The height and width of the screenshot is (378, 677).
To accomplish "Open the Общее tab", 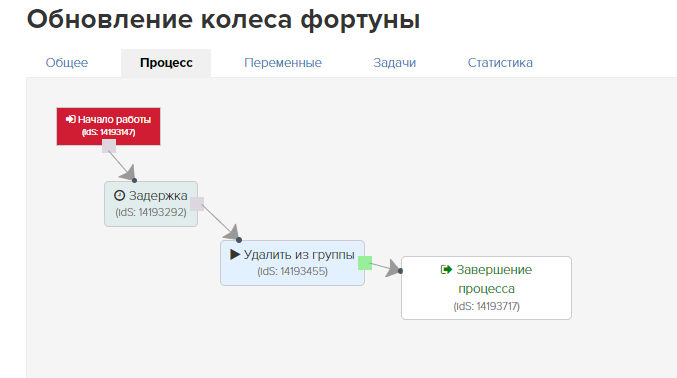I will 67,63.
